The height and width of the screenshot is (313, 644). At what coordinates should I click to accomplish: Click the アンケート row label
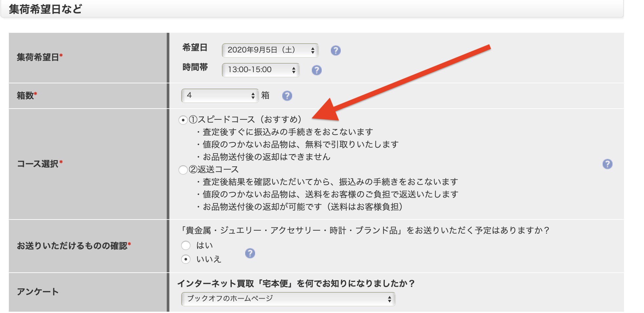coord(38,292)
